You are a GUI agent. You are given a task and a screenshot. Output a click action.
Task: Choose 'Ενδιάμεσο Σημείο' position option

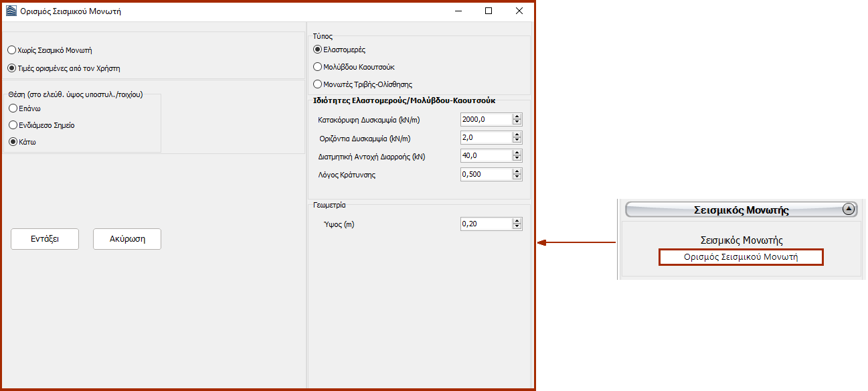pyautogui.click(x=13, y=125)
